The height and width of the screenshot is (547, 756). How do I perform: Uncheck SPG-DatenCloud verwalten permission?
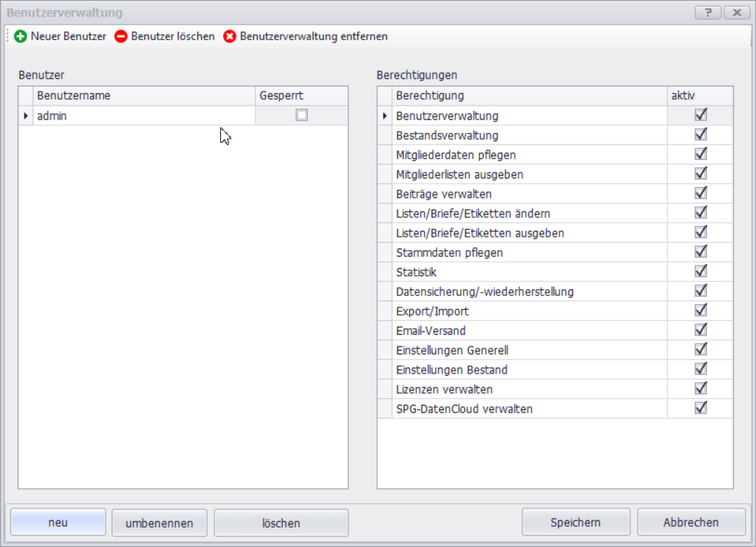(x=700, y=408)
